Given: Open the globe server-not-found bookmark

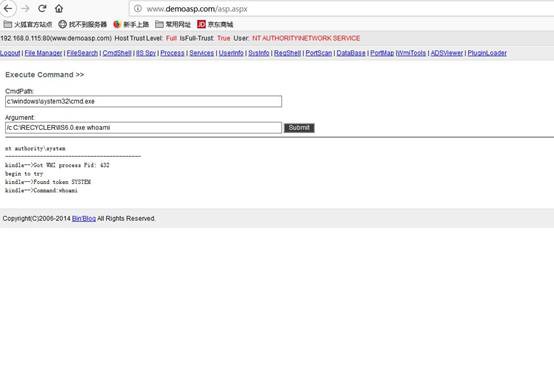Looking at the screenshot, I should tap(82, 24).
